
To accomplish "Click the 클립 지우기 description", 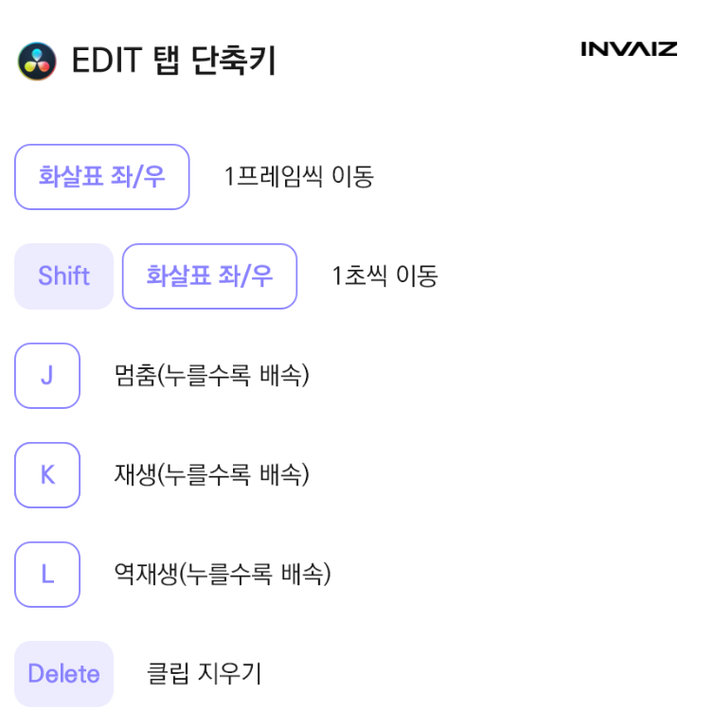I will click(204, 674).
